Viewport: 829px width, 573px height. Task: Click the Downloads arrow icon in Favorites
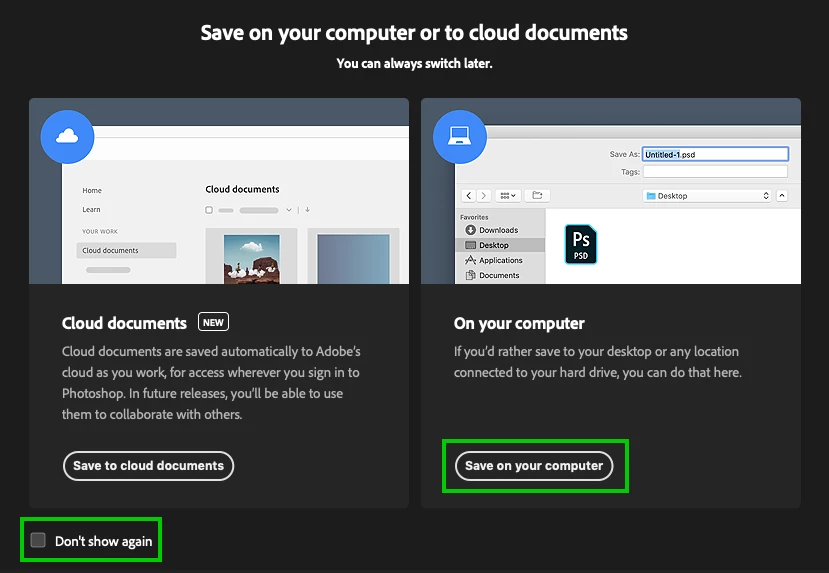tap(471, 230)
